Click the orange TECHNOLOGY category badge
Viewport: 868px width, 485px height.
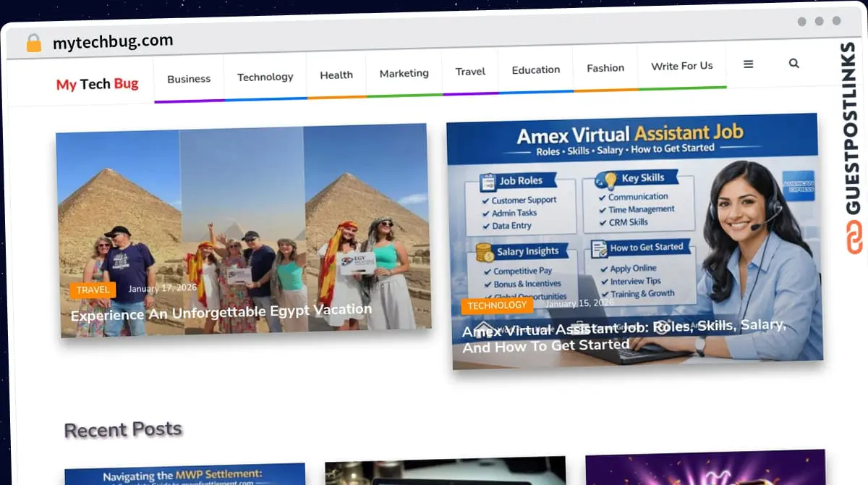(x=497, y=305)
